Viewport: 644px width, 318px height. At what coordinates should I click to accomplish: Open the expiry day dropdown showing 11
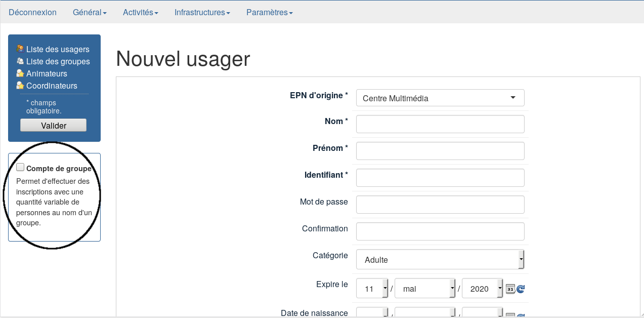point(372,289)
